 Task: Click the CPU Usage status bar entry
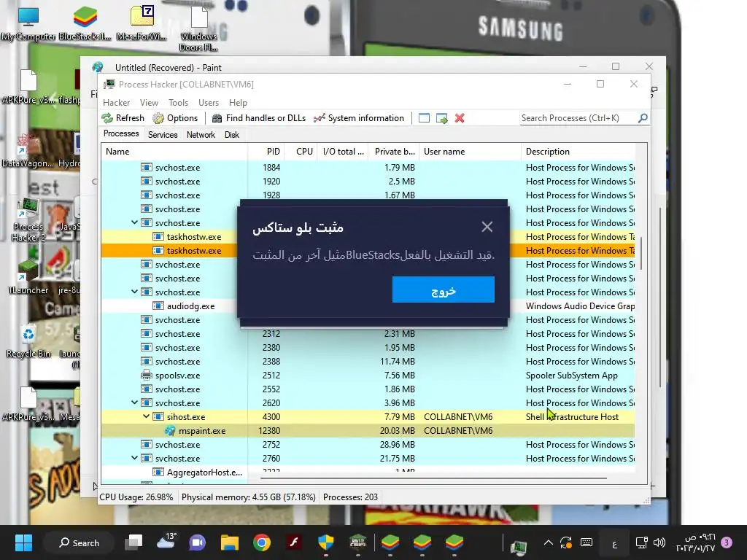[136, 497]
